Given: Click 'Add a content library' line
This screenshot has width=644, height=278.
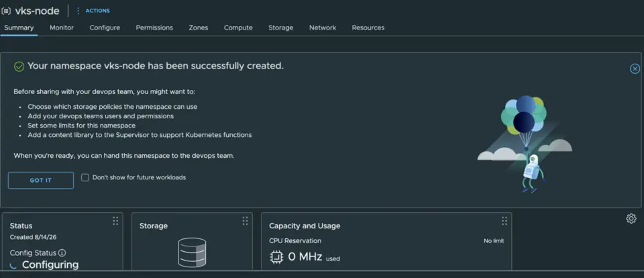Looking at the screenshot, I should [140, 135].
